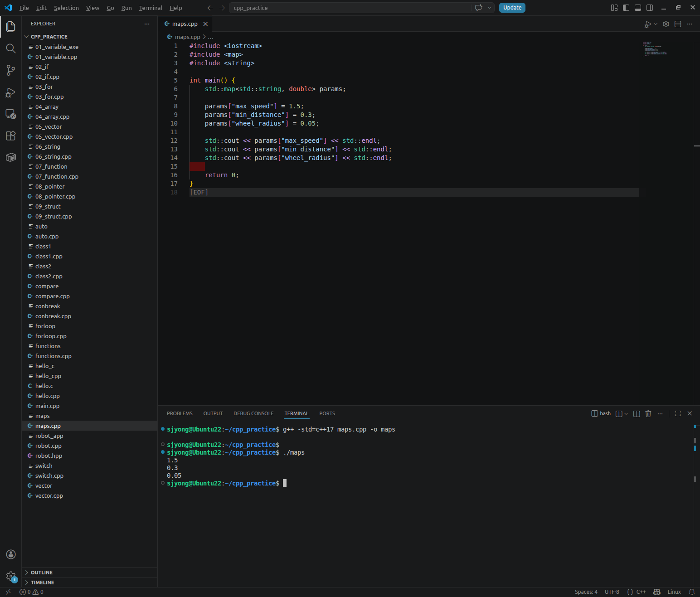Select 09_struct.cpp in the explorer
Viewport: 700px width, 597px height.
click(89, 216)
